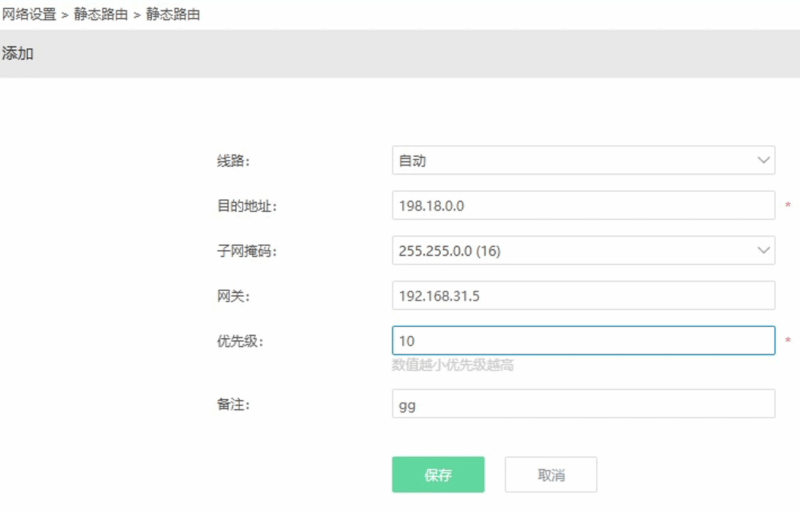The height and width of the screenshot is (511, 800).
Task: Focus the 目的地址 field containing 198.18.0.0
Action: pyautogui.click(x=583, y=205)
